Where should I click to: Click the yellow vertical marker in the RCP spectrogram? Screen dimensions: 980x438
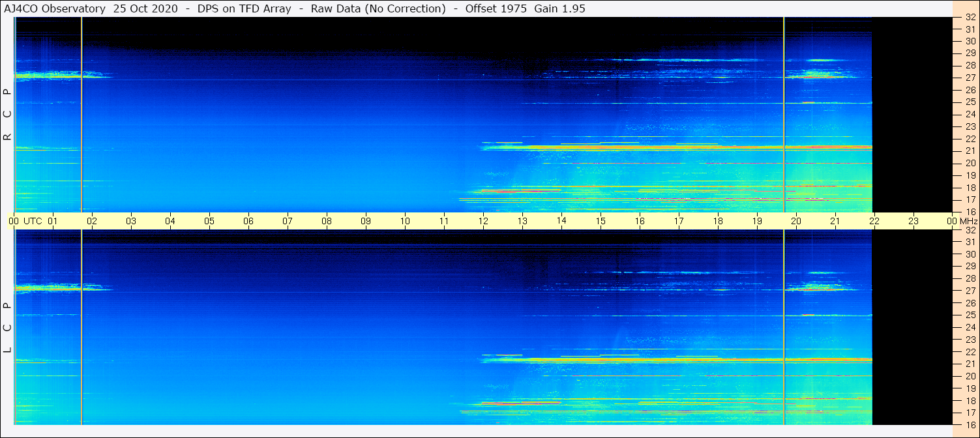coord(784,114)
